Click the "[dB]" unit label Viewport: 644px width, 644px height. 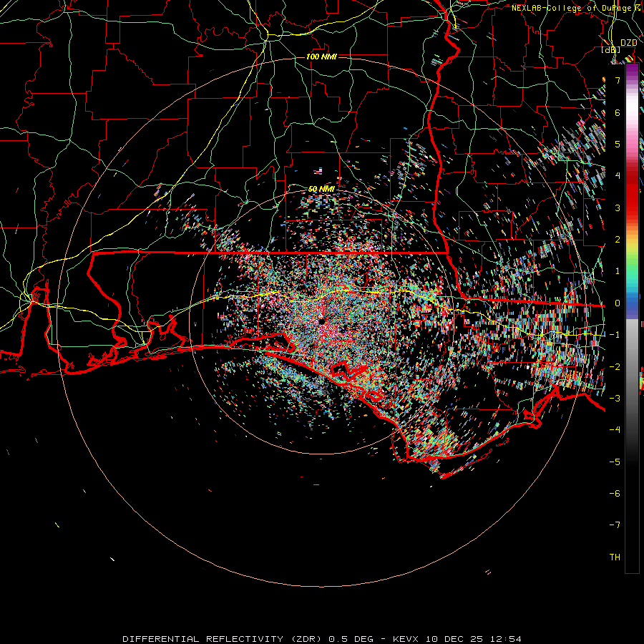(611, 49)
